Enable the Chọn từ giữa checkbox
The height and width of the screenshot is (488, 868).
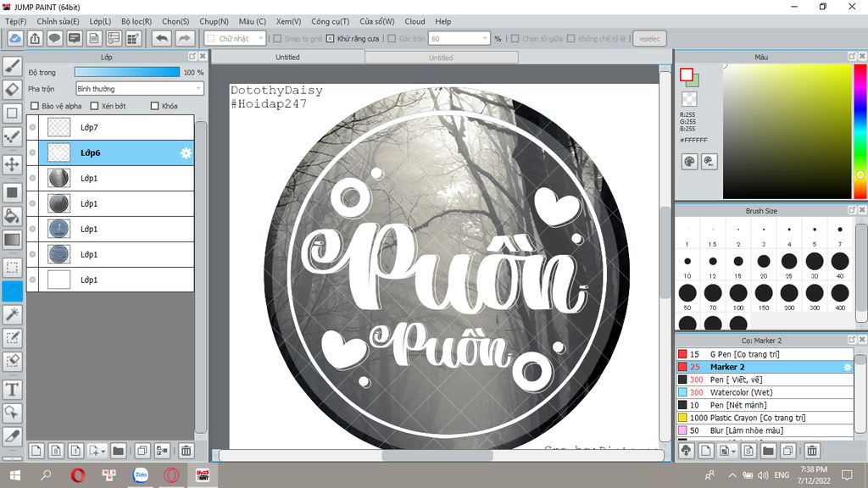click(x=515, y=39)
